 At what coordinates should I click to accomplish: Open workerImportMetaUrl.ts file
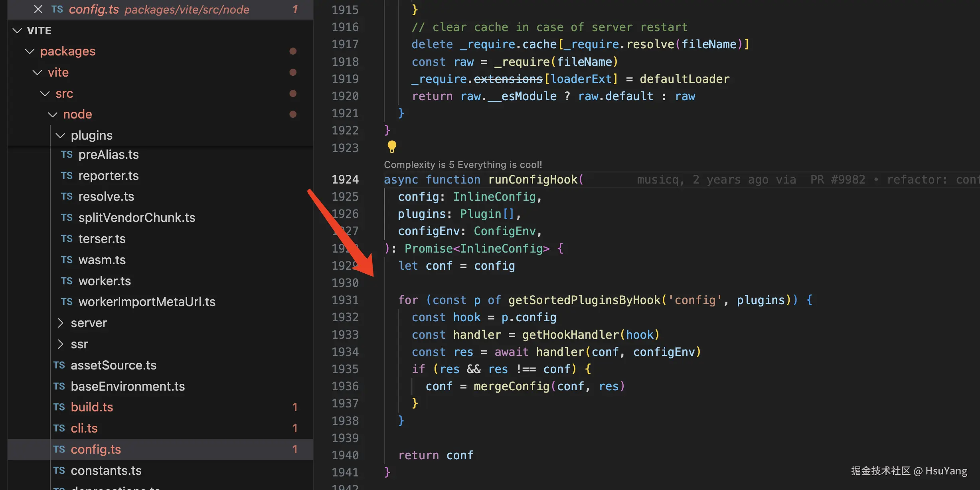point(146,302)
